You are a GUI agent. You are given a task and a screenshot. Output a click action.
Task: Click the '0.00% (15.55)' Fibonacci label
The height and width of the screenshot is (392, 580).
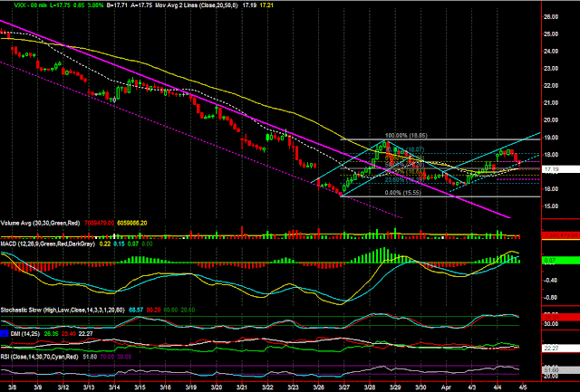[x=402, y=193]
